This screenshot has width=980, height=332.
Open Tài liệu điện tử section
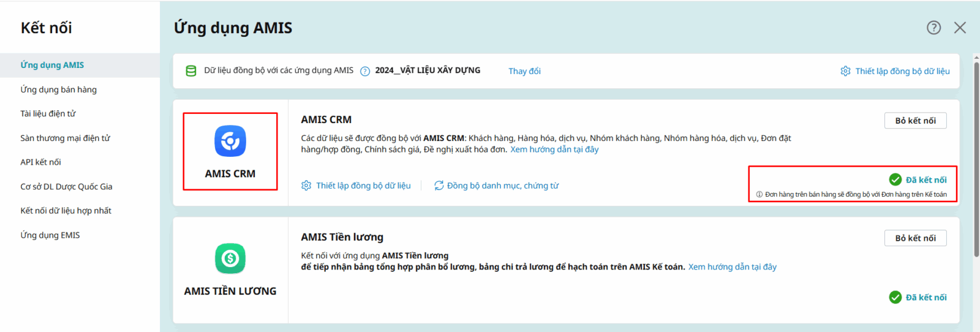(48, 113)
